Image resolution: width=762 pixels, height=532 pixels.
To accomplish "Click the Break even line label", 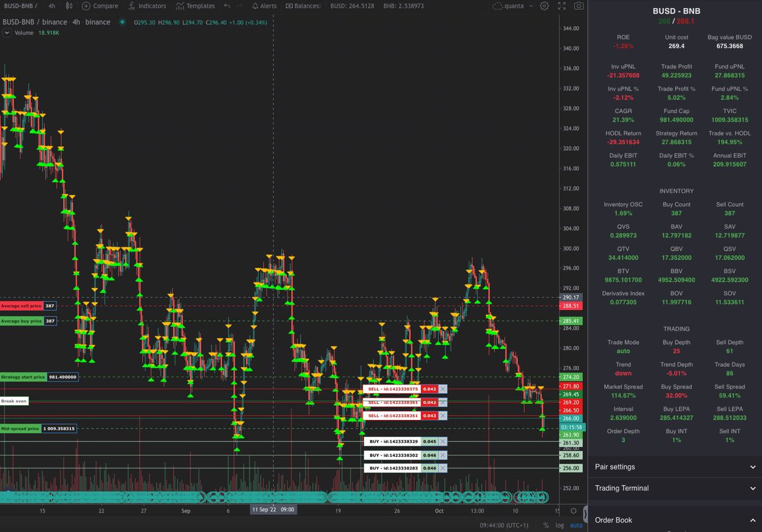I will coord(14,401).
